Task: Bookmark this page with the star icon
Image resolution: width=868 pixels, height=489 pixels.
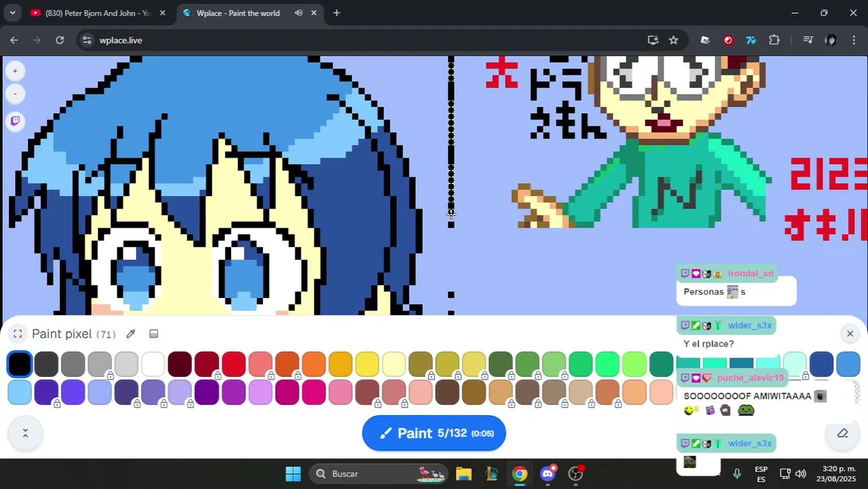Action: click(x=673, y=40)
